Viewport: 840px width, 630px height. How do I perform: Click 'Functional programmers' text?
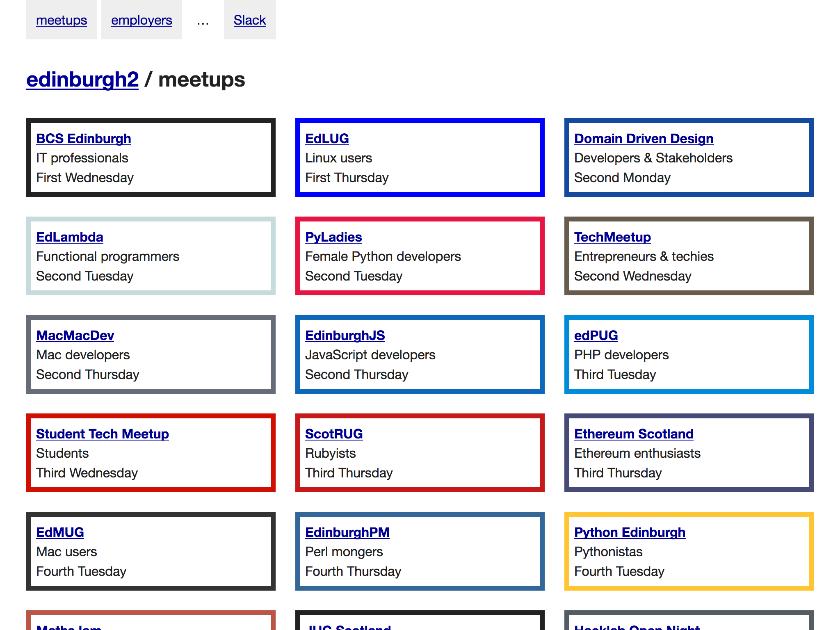tap(107, 256)
